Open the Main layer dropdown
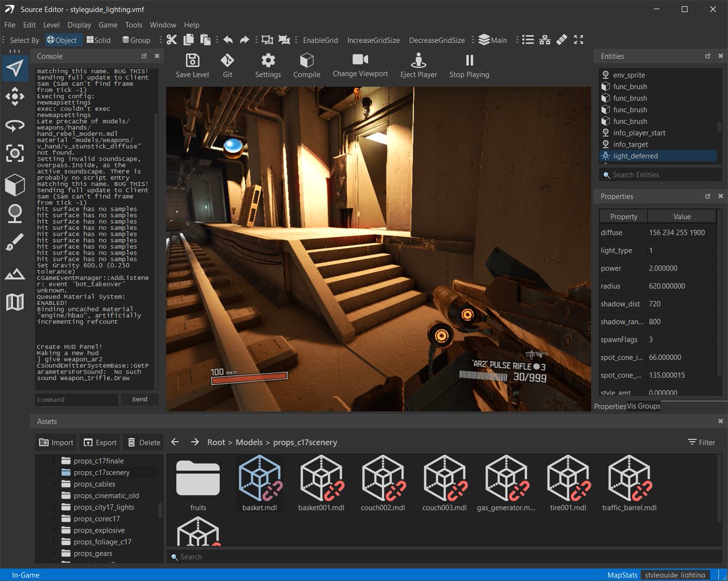 493,40
